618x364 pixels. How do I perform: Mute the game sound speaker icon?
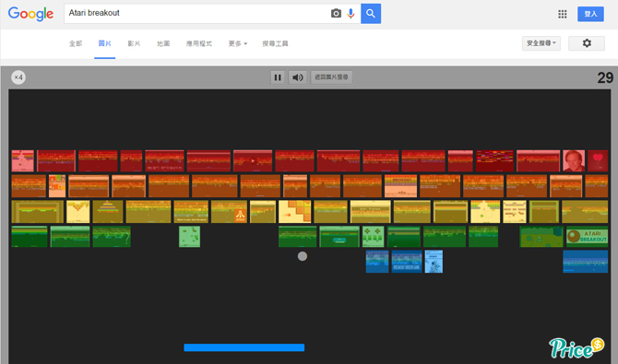298,77
